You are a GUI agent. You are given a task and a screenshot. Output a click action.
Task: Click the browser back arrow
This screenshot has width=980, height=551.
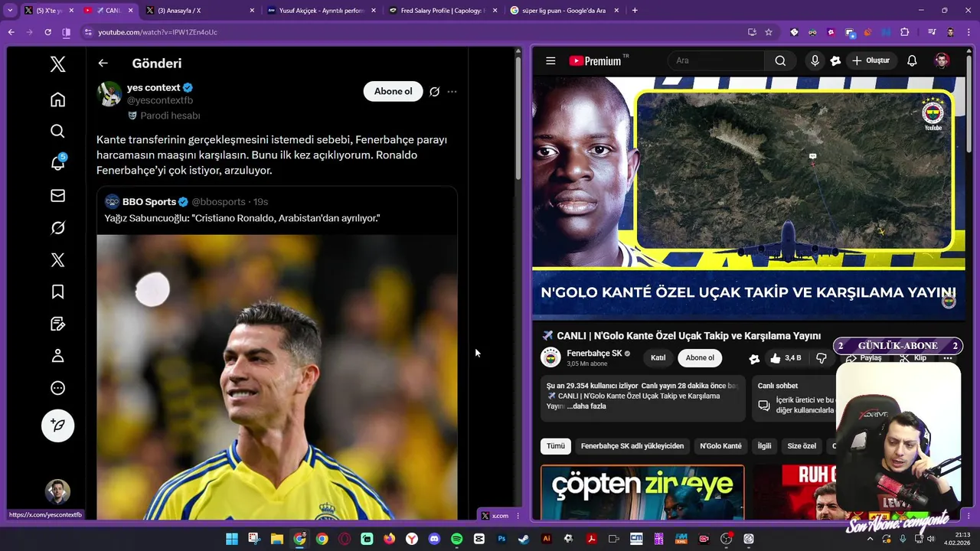coord(11,32)
